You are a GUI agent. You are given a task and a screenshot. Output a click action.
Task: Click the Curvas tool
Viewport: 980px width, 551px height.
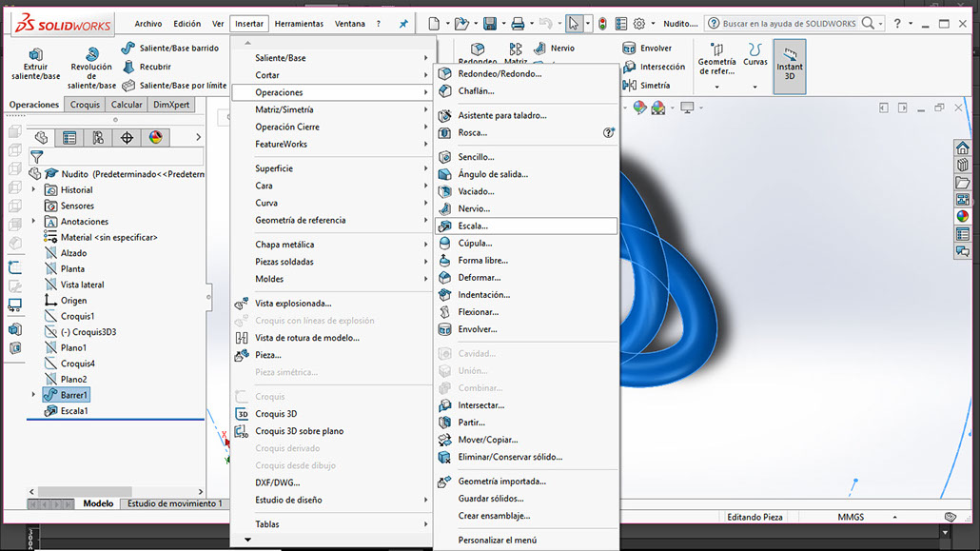point(755,65)
